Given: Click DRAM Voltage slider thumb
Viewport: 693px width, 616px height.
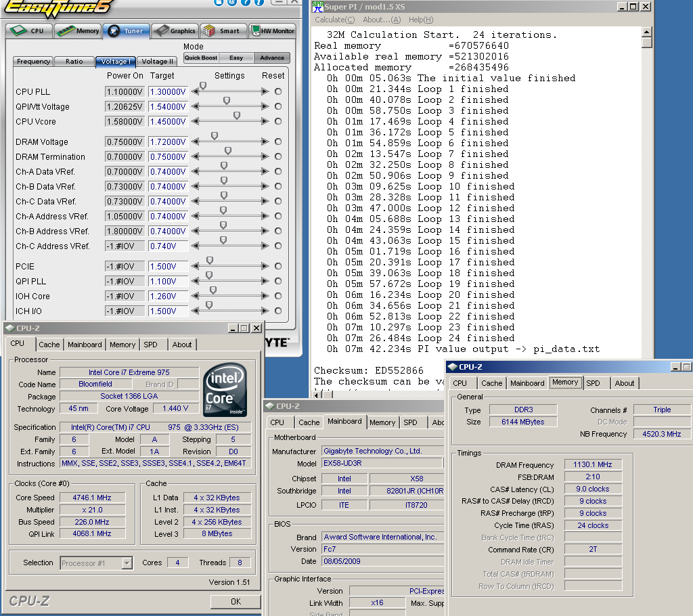Looking at the screenshot, I should pyautogui.click(x=215, y=136).
